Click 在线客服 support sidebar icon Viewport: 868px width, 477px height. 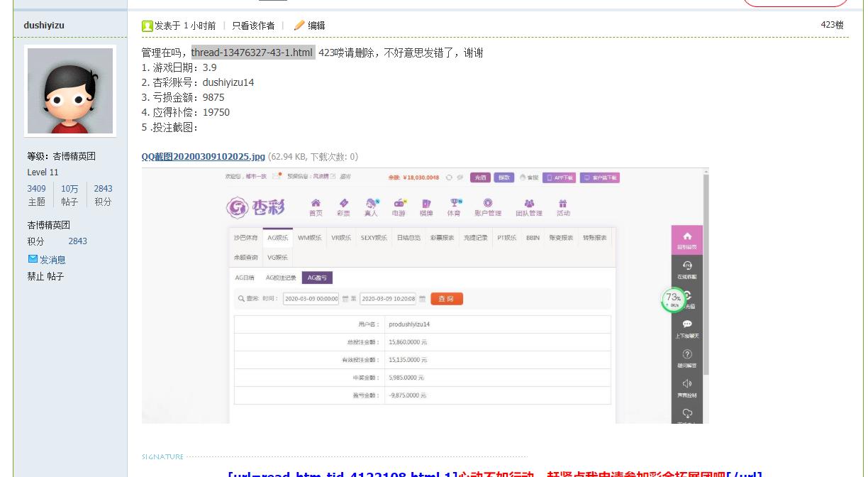(x=687, y=270)
